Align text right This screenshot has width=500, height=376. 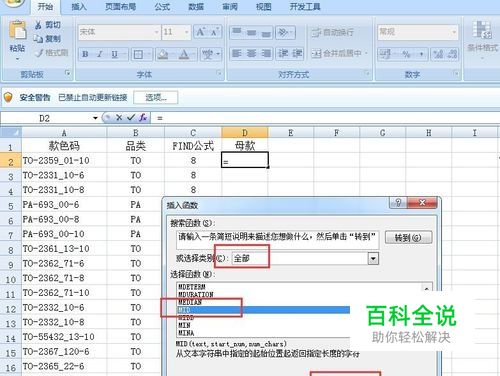pos(266,53)
